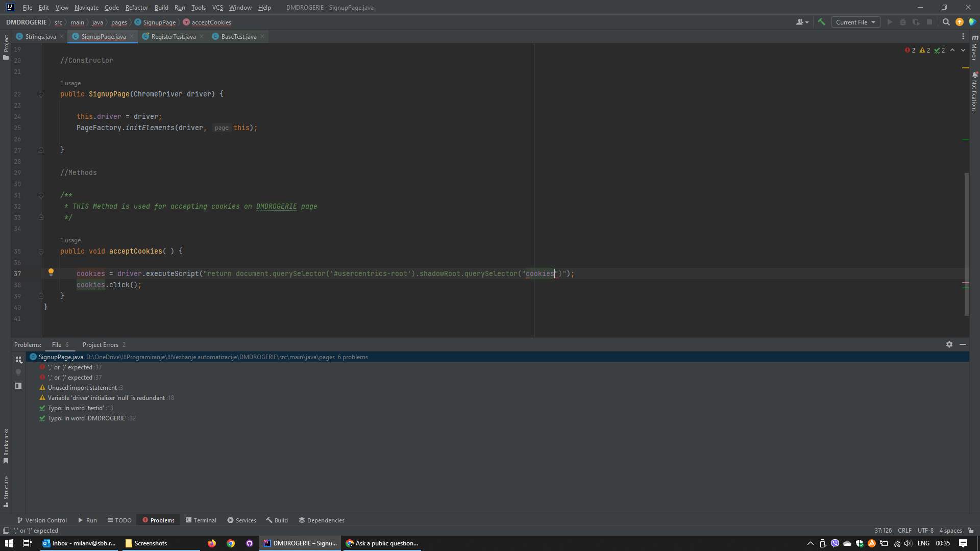Image resolution: width=980 pixels, height=551 pixels.
Task: Open the Build menu
Action: click(x=161, y=8)
